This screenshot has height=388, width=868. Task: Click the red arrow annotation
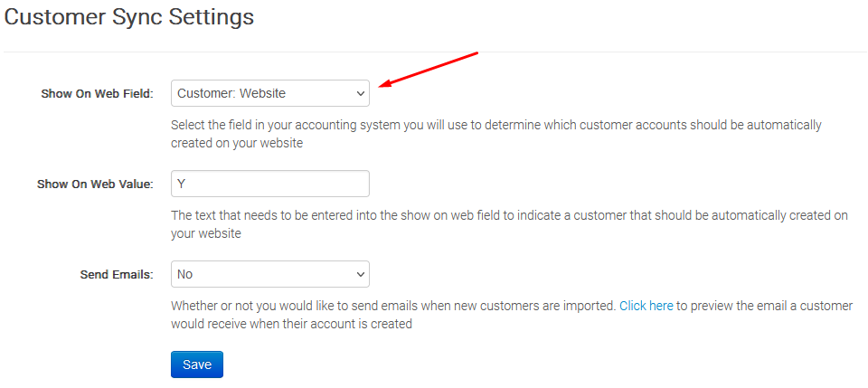428,71
